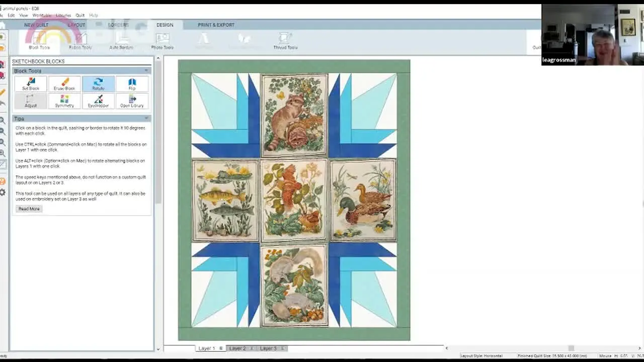The image size is (644, 362).
Task: Select the Eyedropper tool
Action: (x=98, y=101)
